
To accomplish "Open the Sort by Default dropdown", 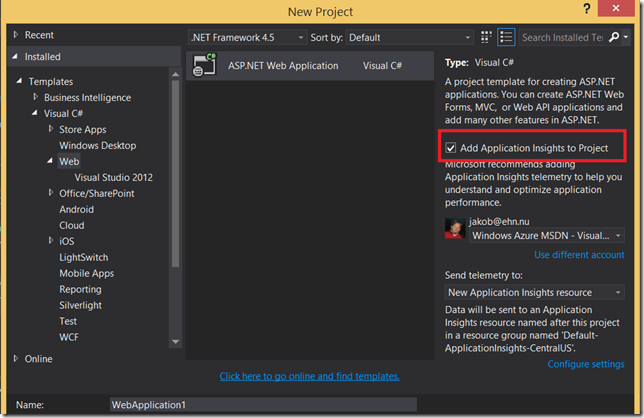I will pyautogui.click(x=409, y=37).
